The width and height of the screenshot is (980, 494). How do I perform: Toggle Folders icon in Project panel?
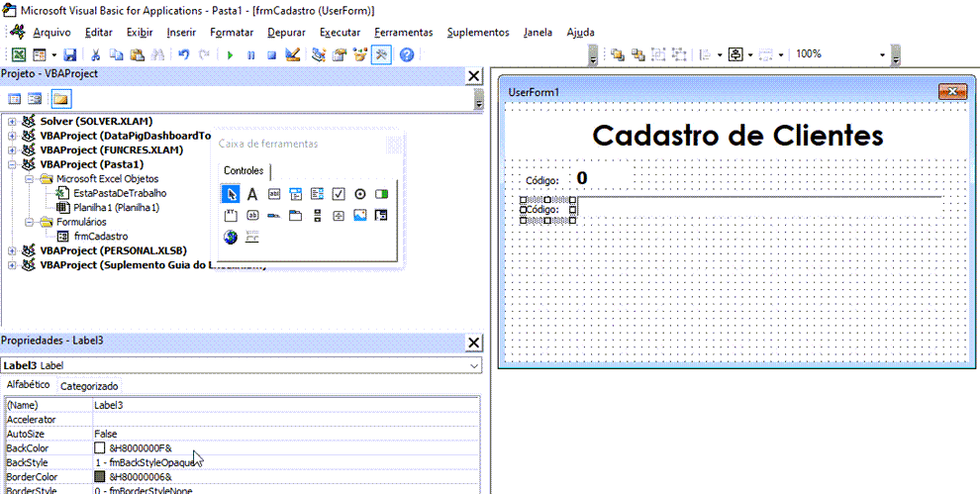[x=61, y=99]
